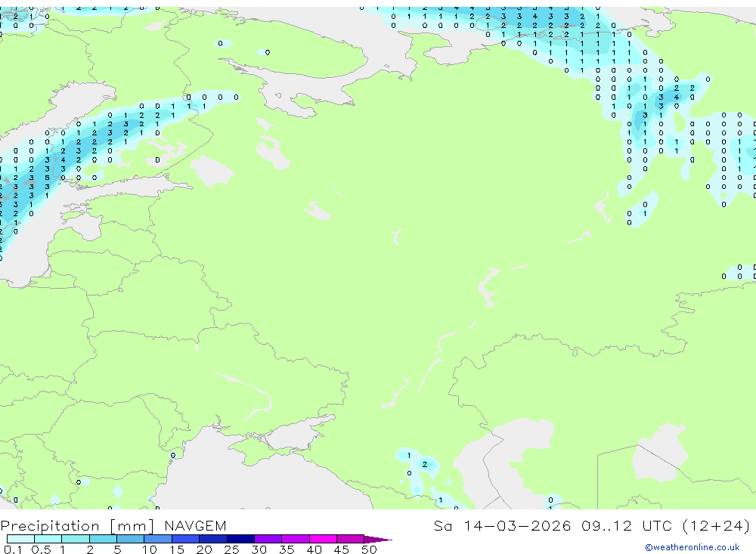Click the 0.1–0.5 mm palest cyan legend swatch

coord(20,539)
